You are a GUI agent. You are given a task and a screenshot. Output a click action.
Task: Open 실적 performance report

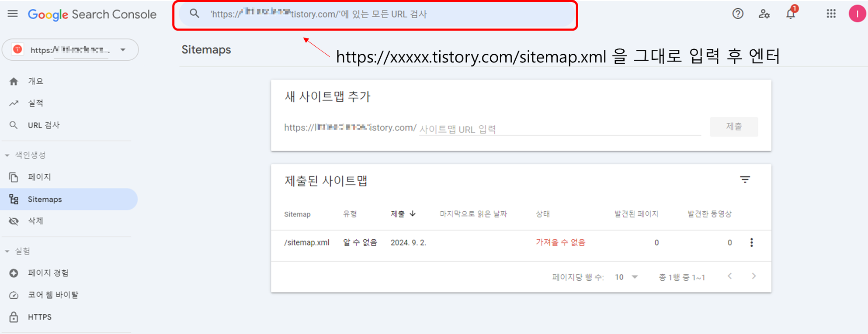(36, 103)
